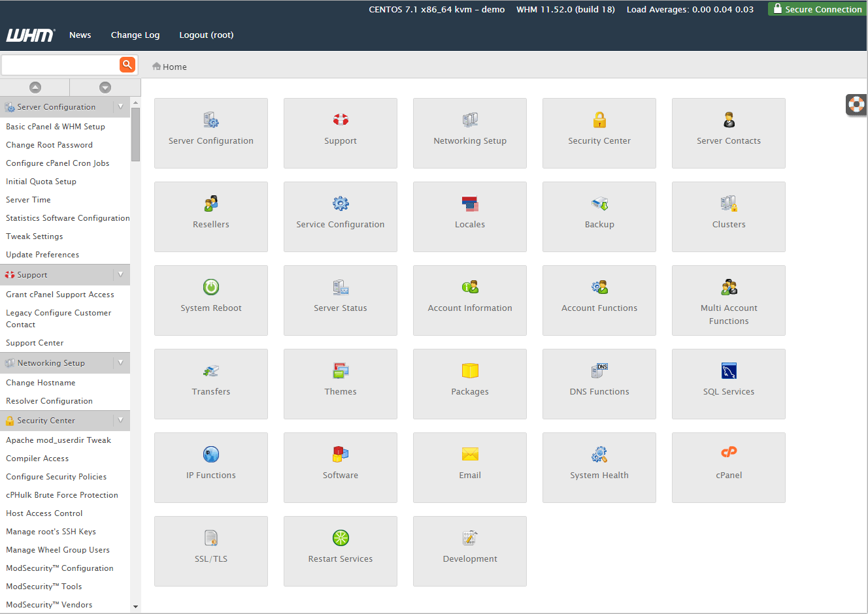Open the Server Status tile icon
868x614 pixels.
click(x=341, y=287)
